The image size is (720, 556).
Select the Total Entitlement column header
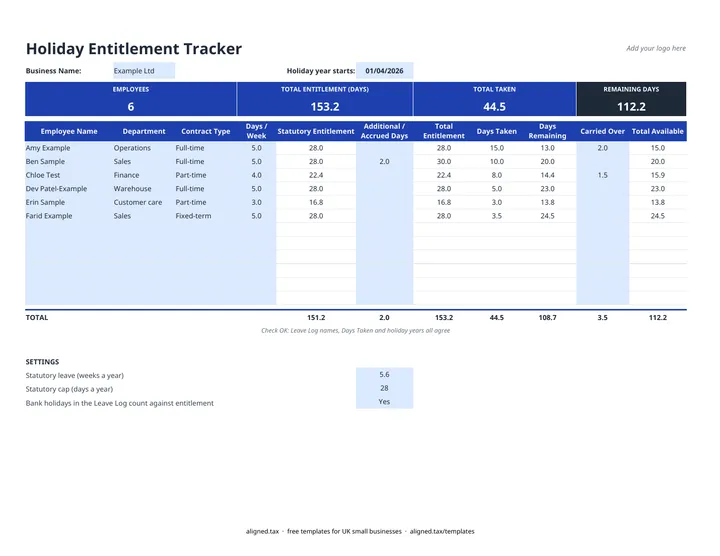(444, 131)
